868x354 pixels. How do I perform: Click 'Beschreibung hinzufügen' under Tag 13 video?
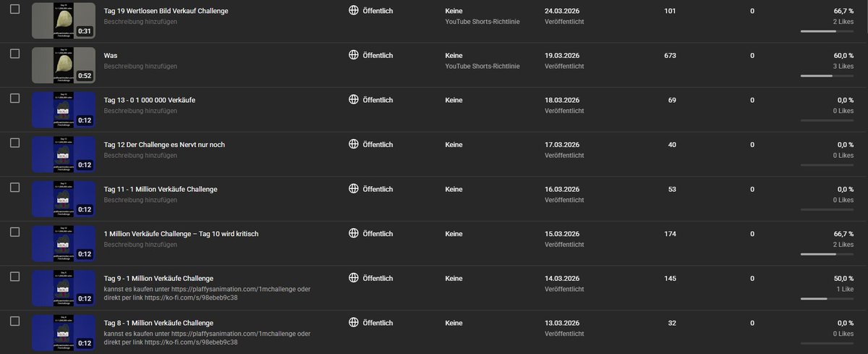140,111
